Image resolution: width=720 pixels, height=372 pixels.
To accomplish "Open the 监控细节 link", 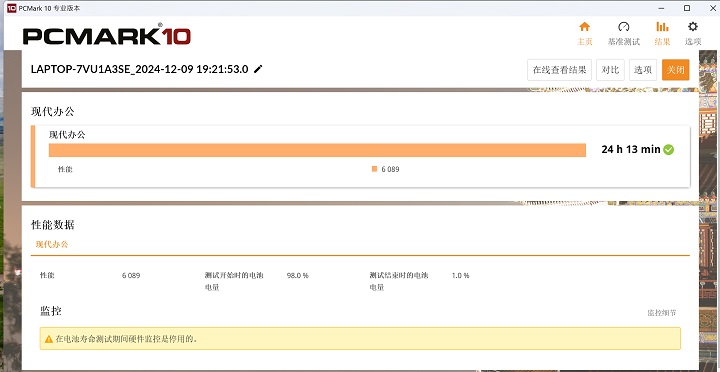I will coord(662,313).
